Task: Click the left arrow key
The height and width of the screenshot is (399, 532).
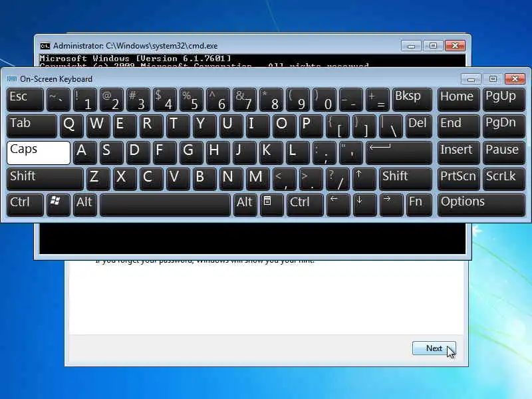Action: (338, 205)
